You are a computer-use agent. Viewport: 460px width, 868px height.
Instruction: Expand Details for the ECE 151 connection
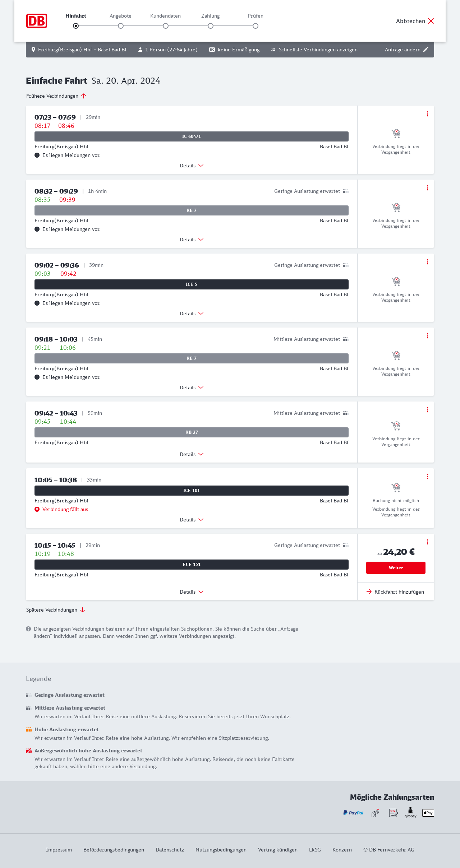point(192,592)
